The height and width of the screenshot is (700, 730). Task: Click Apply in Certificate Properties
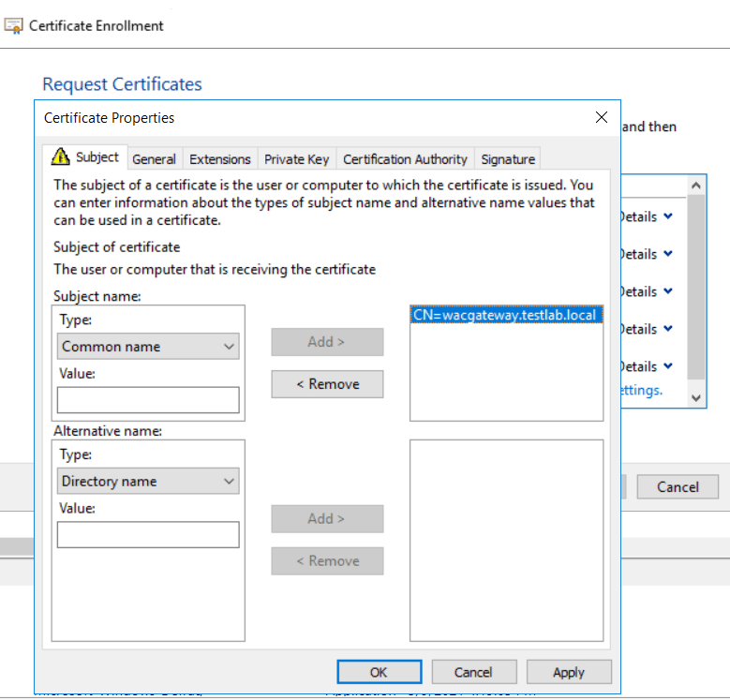(x=569, y=672)
